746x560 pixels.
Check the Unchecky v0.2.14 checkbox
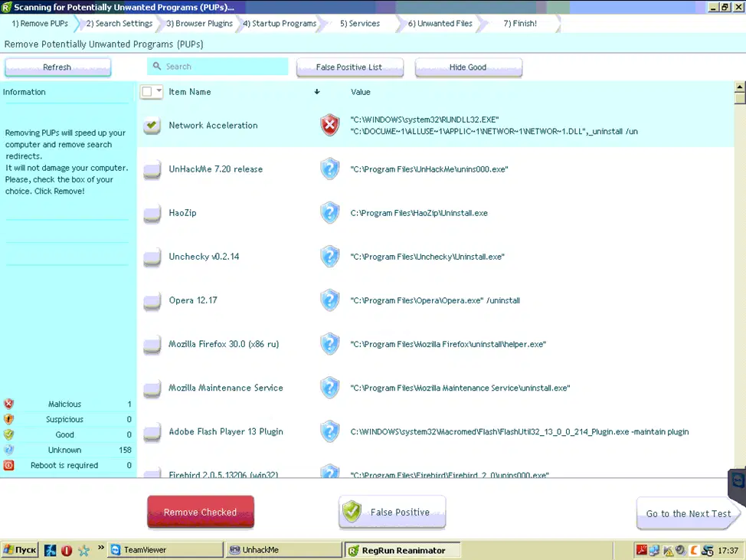pyautogui.click(x=152, y=257)
